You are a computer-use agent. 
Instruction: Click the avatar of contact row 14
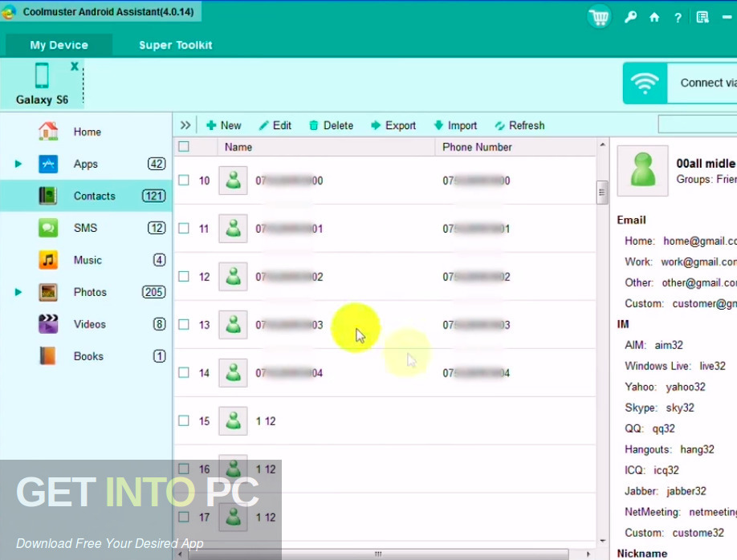233,373
